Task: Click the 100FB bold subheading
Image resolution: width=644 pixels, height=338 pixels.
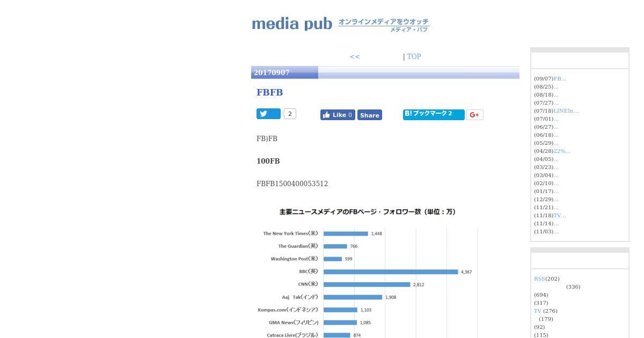Action: click(268, 161)
